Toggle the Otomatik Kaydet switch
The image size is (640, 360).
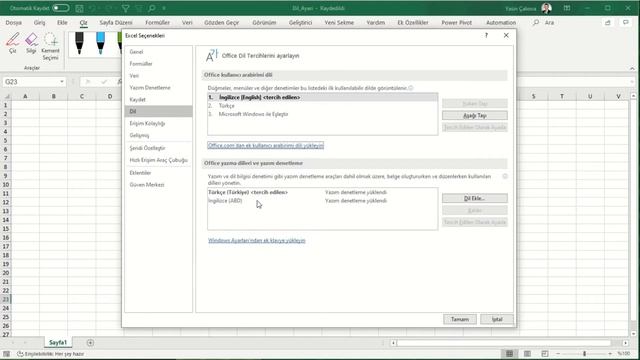tap(60, 8)
